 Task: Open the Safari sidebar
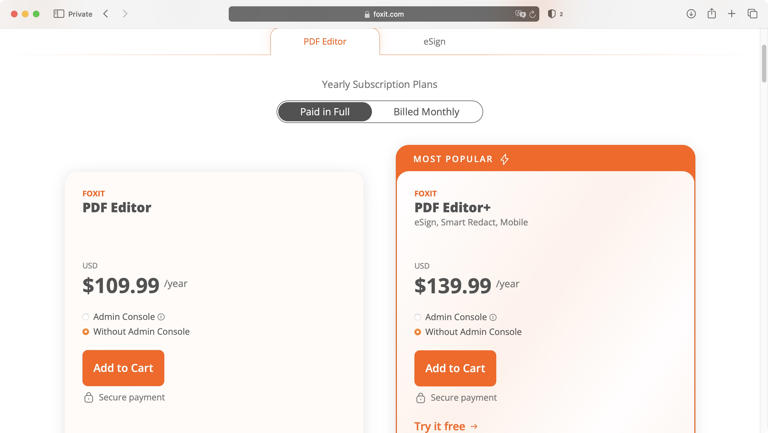59,14
